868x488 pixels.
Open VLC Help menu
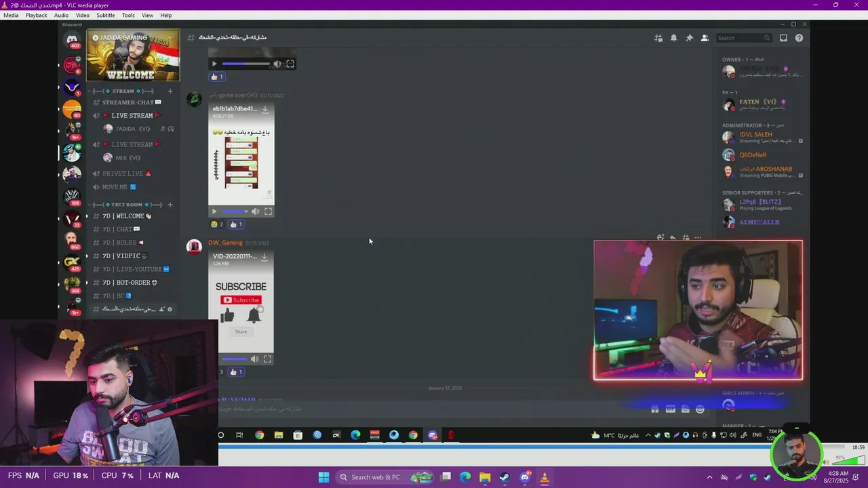pos(166,15)
